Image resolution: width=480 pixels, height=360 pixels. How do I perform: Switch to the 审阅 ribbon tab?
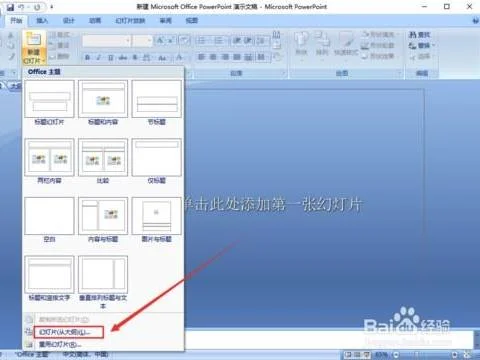[165, 21]
